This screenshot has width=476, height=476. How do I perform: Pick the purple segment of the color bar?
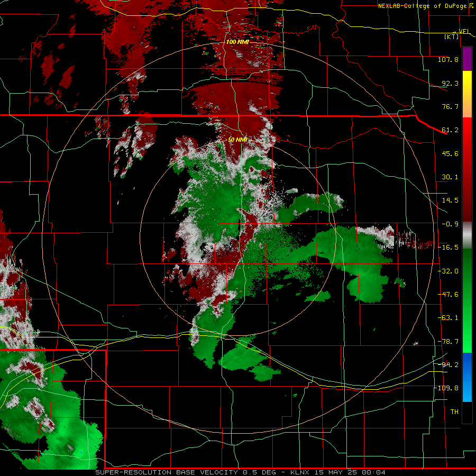467,59
